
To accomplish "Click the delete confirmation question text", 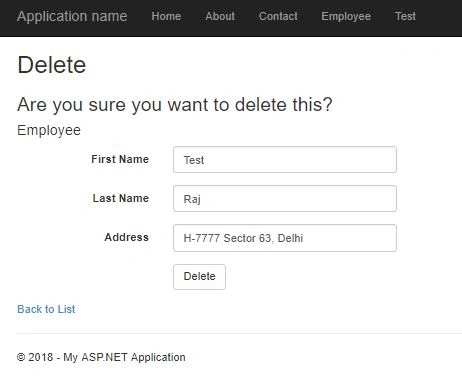I will 175,105.
